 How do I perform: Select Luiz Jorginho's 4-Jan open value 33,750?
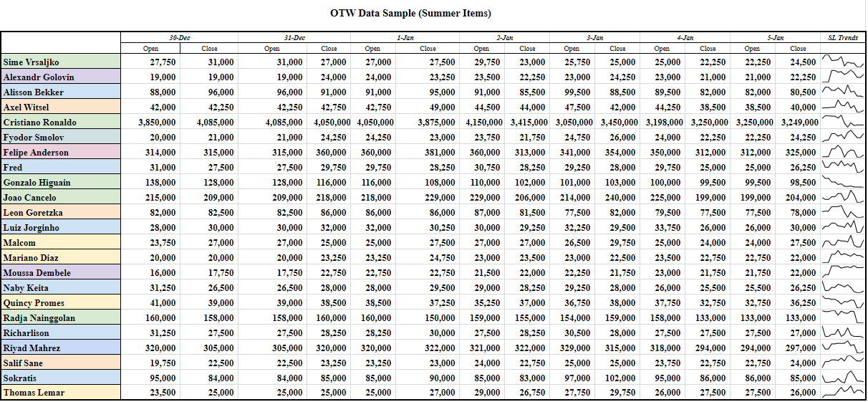click(667, 228)
